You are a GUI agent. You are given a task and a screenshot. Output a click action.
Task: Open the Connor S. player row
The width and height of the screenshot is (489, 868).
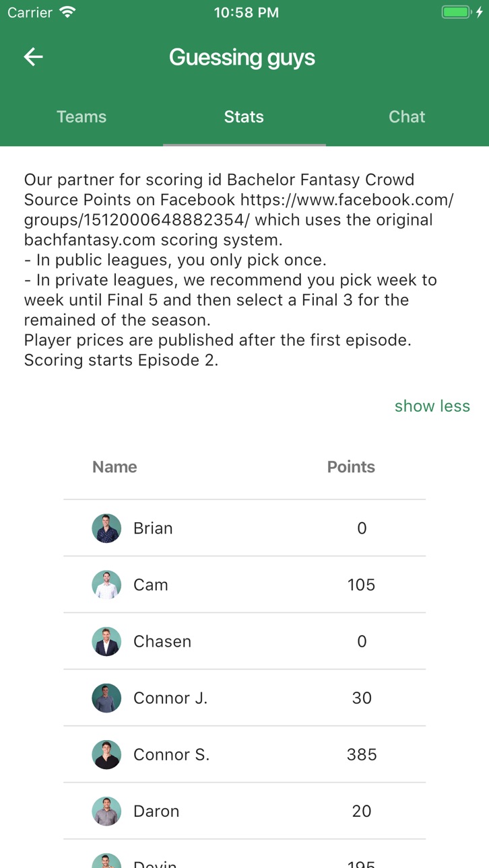coord(244,754)
